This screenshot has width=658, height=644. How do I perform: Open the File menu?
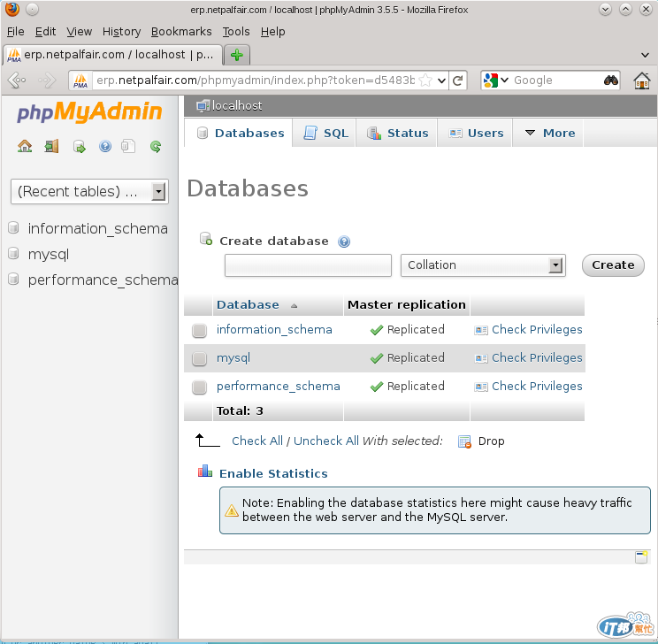point(16,32)
